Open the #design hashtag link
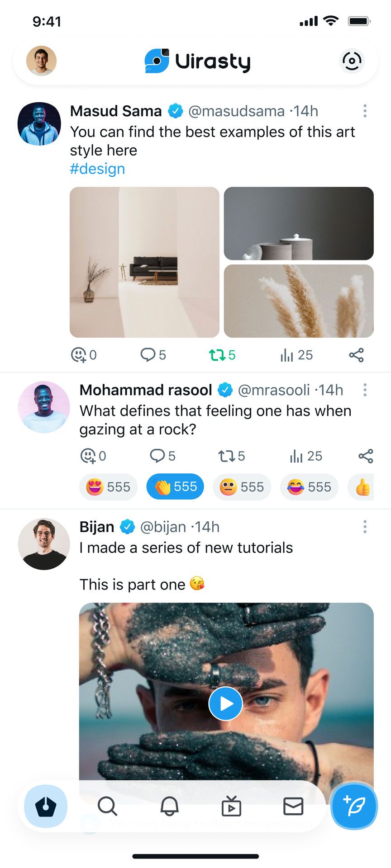Screen dimensions: 391x868 (x=97, y=169)
